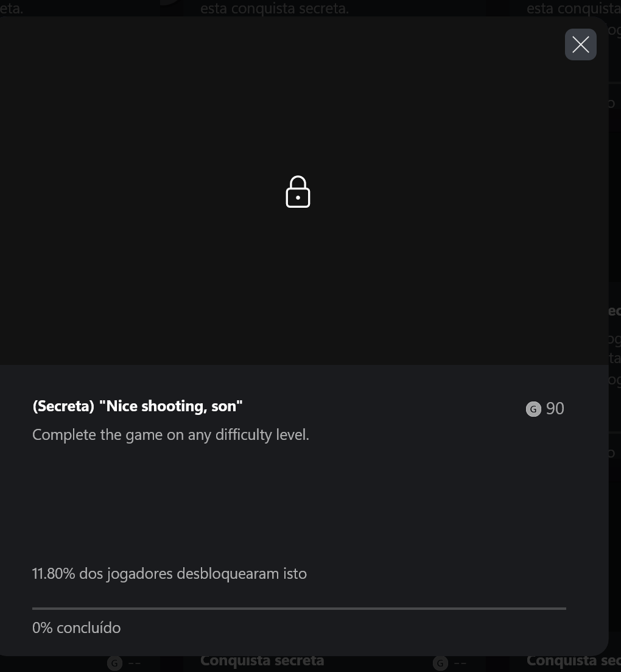Click the dashes after the second dimmed G icon

tap(460, 663)
